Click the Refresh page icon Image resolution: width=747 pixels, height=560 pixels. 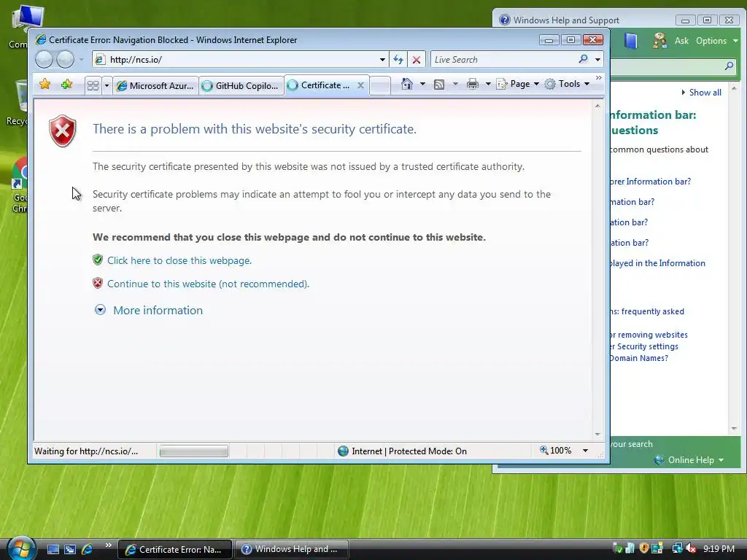(398, 60)
